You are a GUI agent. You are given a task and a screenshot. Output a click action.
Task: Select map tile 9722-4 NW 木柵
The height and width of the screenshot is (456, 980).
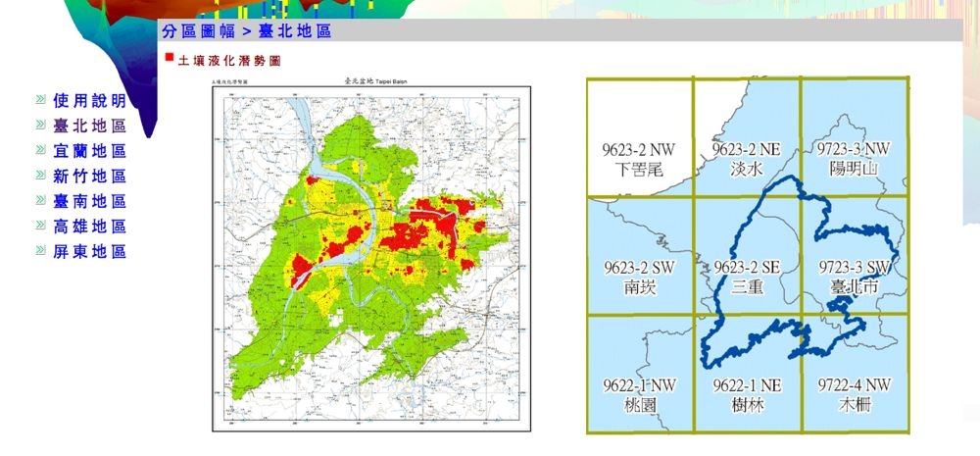(x=854, y=374)
